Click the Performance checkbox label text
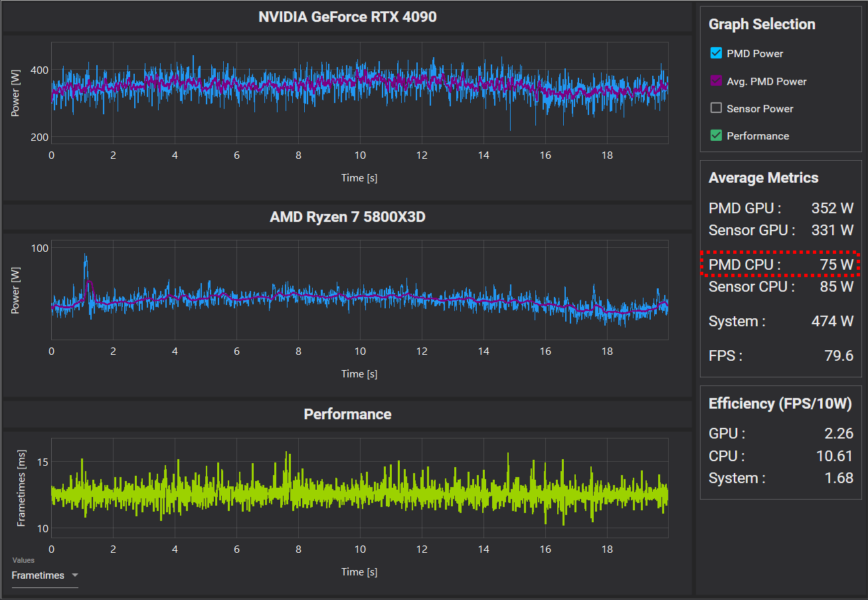Image resolution: width=868 pixels, height=600 pixels. 758,136
